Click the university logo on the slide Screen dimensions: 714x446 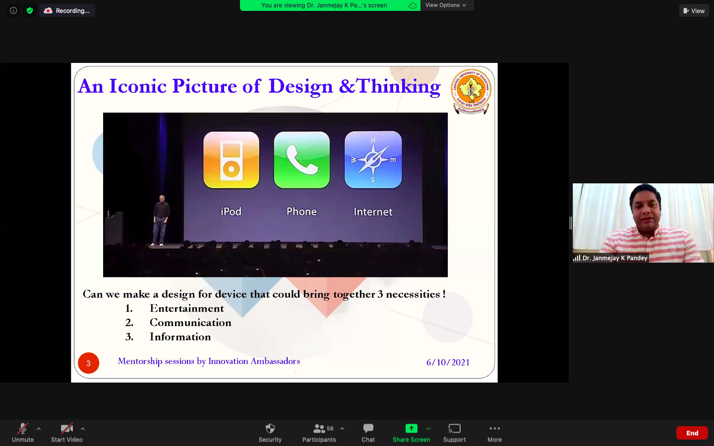[x=471, y=91]
